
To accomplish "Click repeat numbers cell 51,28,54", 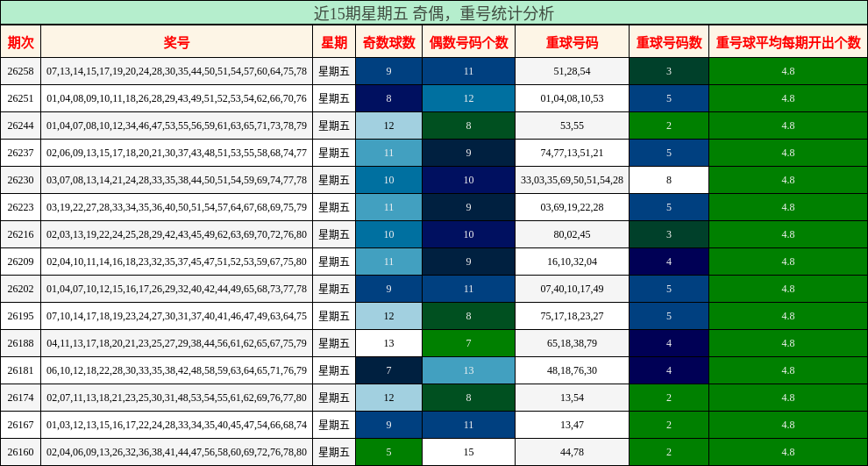I will (572, 71).
